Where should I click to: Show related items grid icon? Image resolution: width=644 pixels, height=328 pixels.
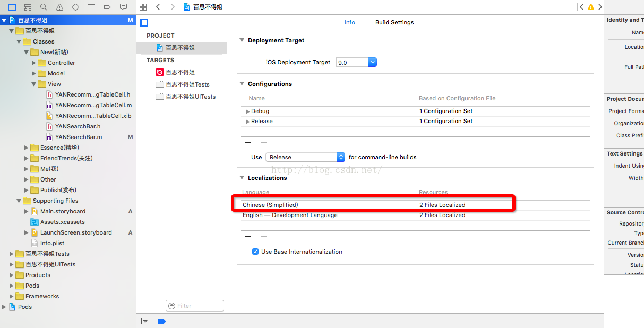pos(143,7)
